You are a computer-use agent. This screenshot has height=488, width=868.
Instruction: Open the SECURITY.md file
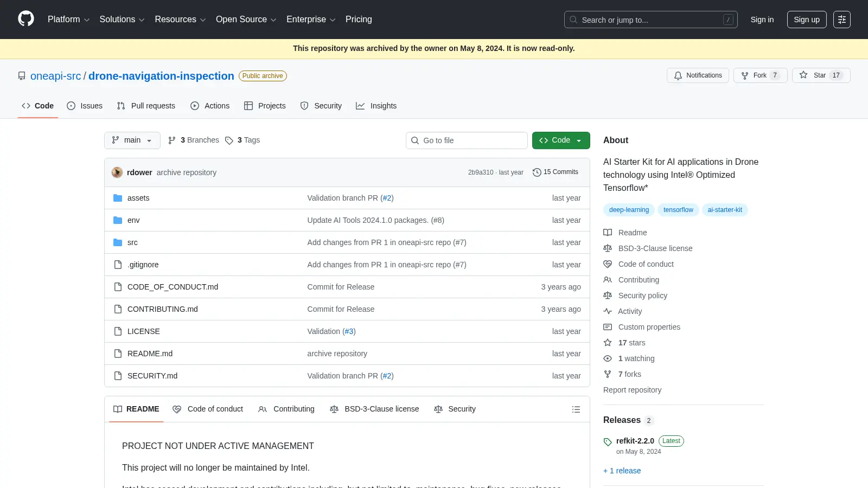[152, 376]
